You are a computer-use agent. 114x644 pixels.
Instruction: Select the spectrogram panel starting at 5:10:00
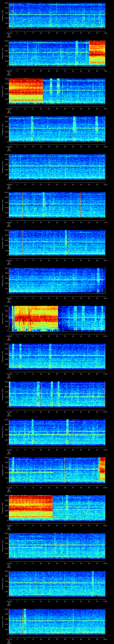pyautogui.click(x=57, y=356)
